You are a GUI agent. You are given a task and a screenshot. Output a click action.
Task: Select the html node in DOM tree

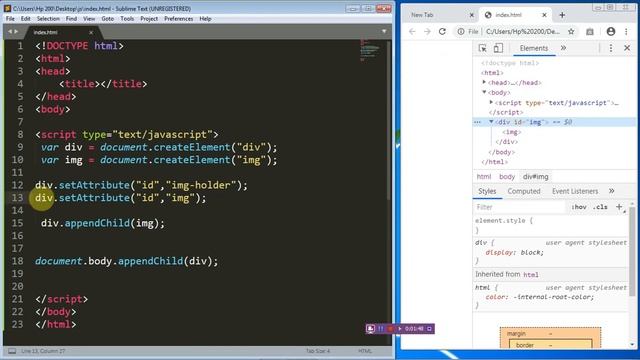pos(492,73)
